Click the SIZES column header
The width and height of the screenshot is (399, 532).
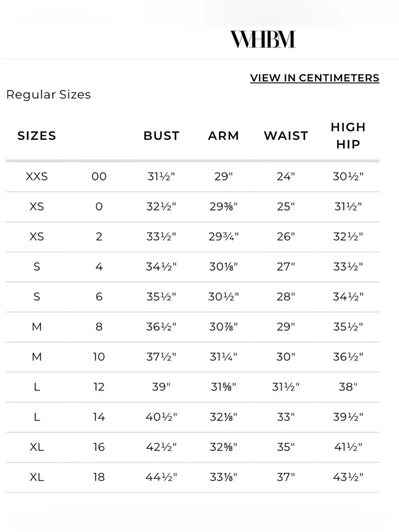37,136
